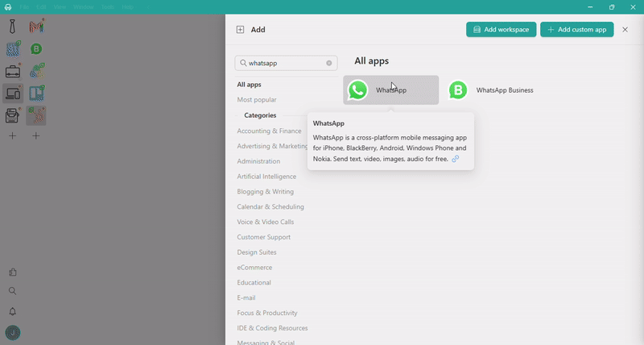Open the Window menu
This screenshot has height=345, width=644.
84,7
